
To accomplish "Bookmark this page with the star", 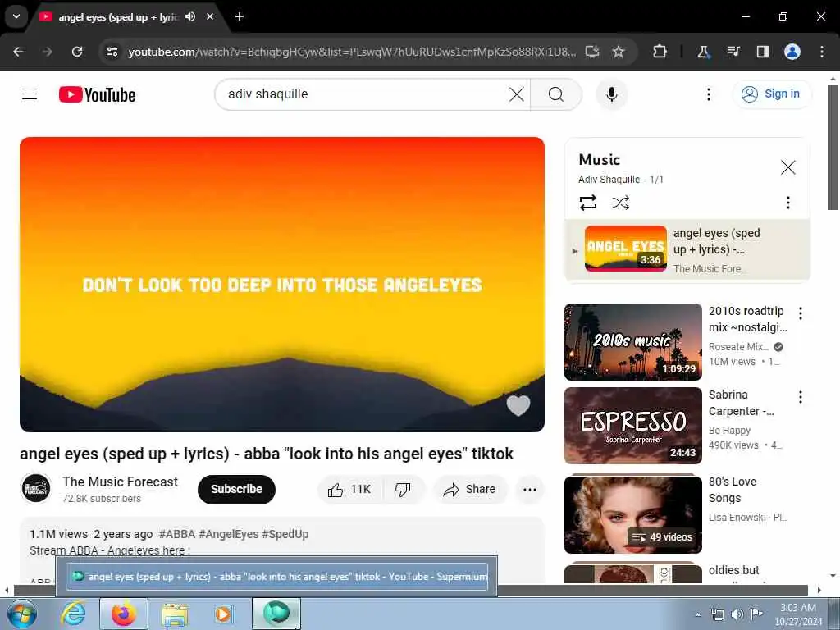I will [619, 52].
